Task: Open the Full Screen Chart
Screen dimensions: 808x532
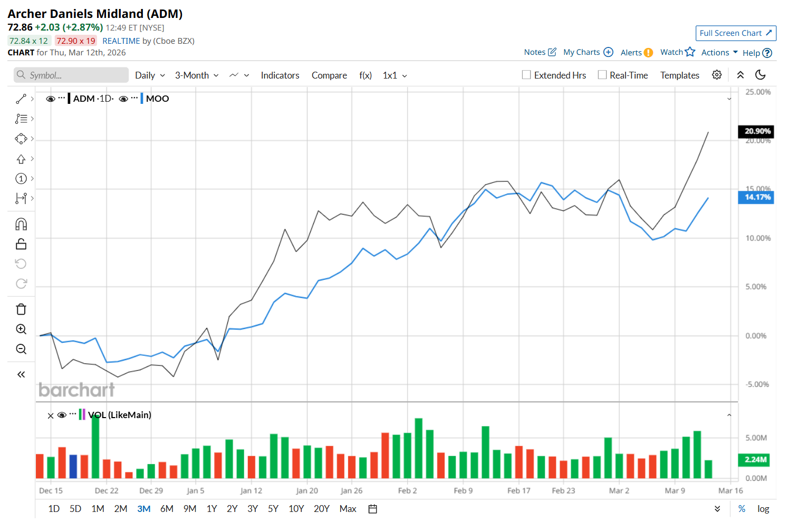Action: [736, 33]
